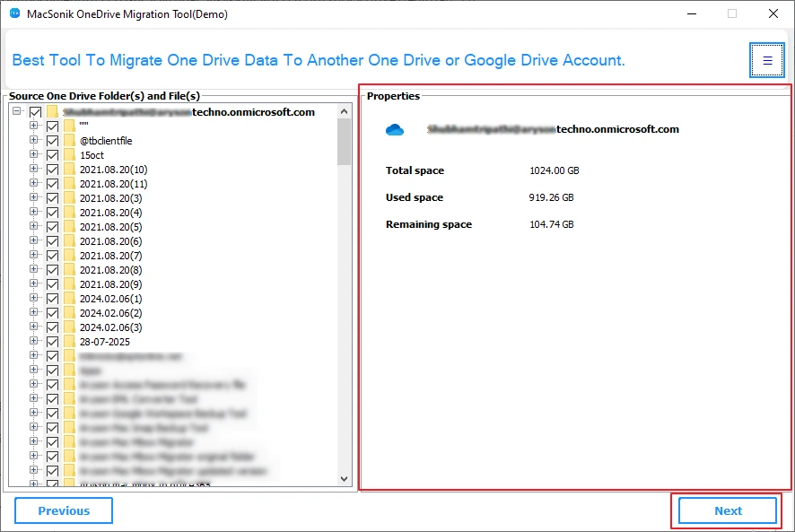
Task: Select the @tbclientfile folder name
Action: coord(106,141)
